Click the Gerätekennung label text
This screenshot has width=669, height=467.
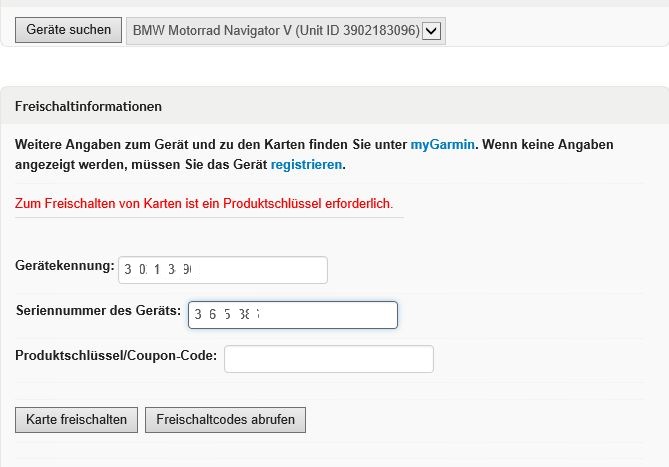click(65, 267)
